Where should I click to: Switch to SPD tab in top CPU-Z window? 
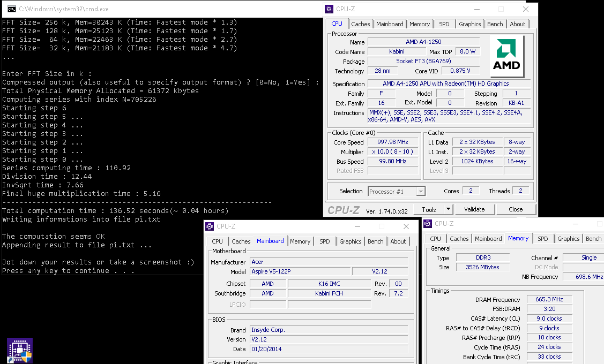pyautogui.click(x=444, y=24)
